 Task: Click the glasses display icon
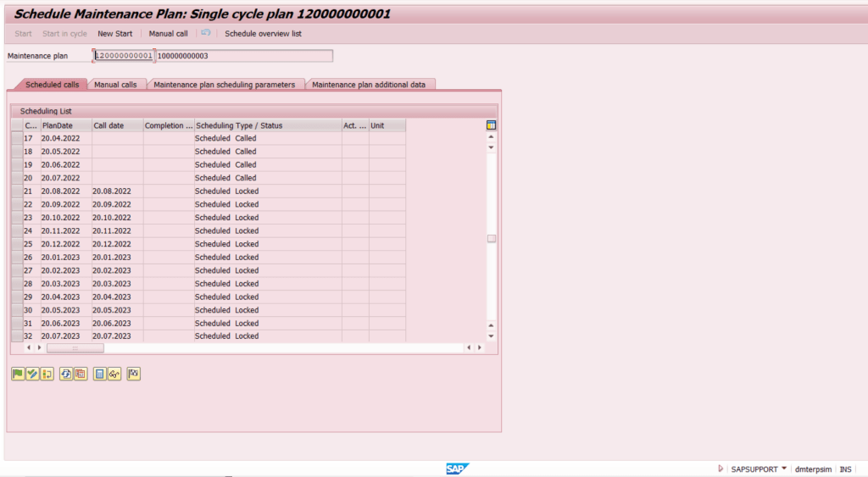pos(114,374)
